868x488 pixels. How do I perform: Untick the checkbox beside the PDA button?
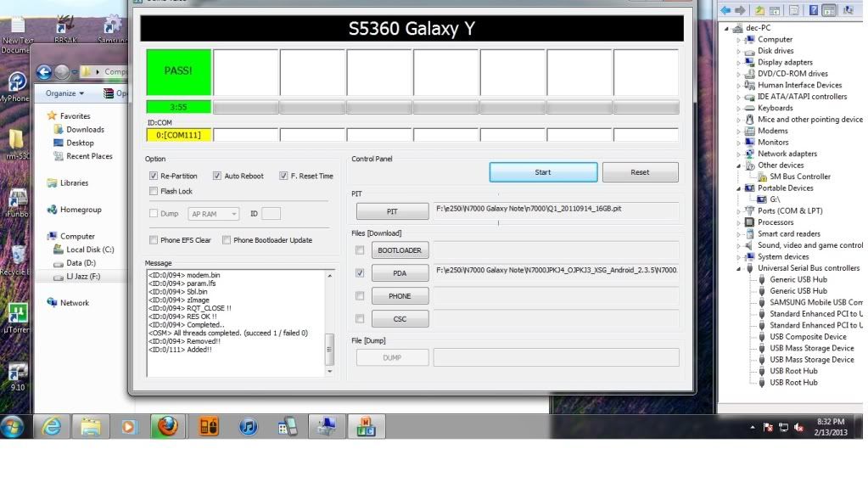pos(360,273)
